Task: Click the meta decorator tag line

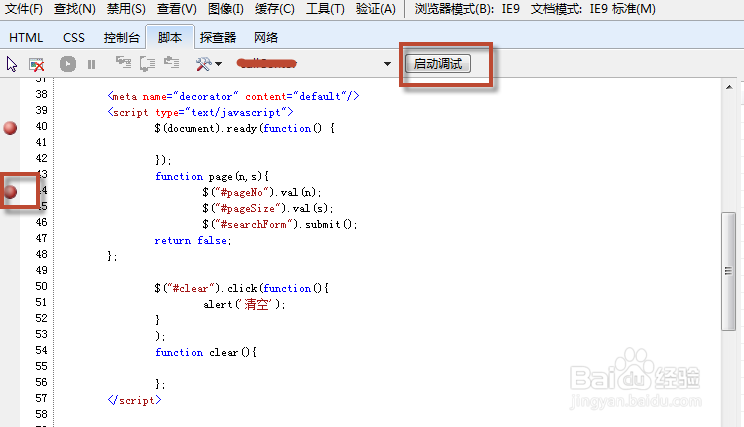Action: 233,96
